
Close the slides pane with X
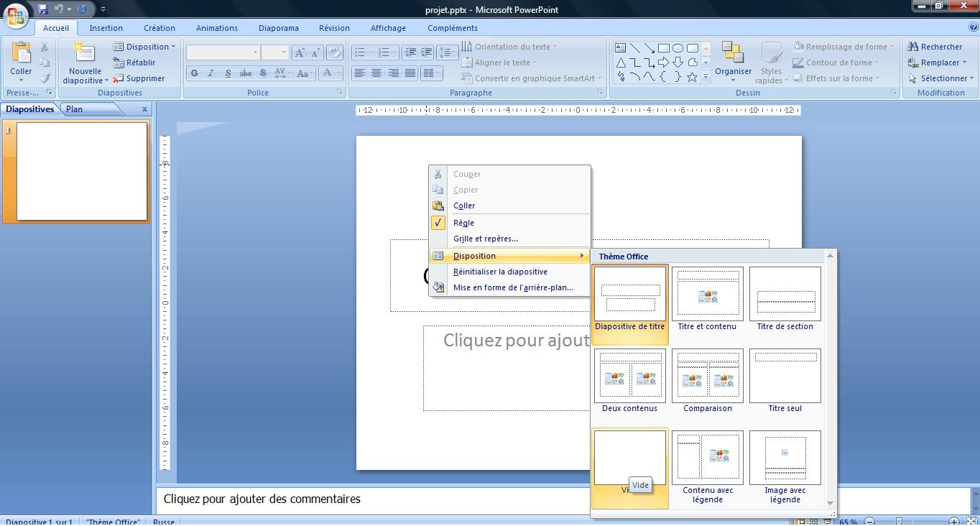click(x=144, y=109)
